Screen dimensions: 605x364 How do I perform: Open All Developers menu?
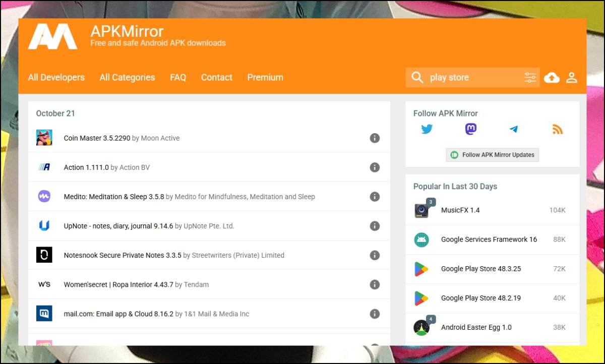(x=56, y=77)
